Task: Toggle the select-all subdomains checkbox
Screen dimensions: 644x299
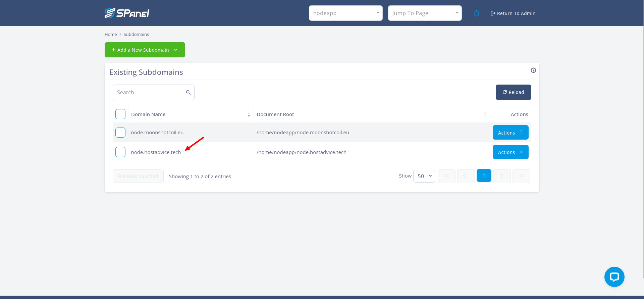Action: [120, 114]
